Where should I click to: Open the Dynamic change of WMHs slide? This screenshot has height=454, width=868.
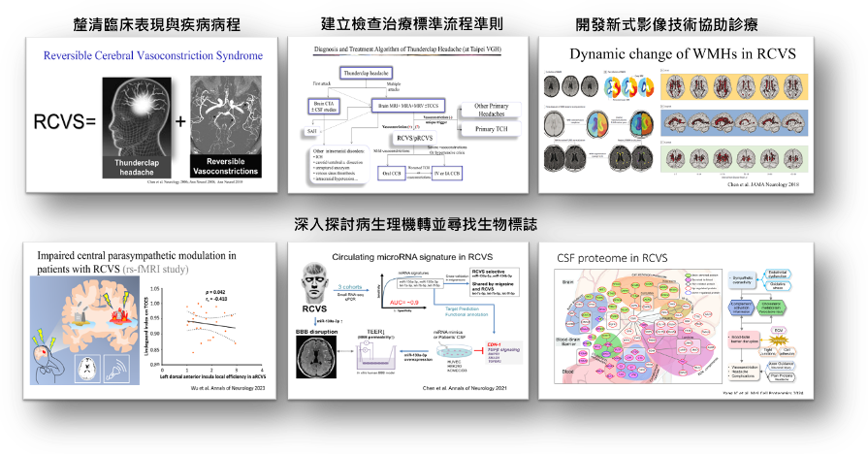pos(676,114)
